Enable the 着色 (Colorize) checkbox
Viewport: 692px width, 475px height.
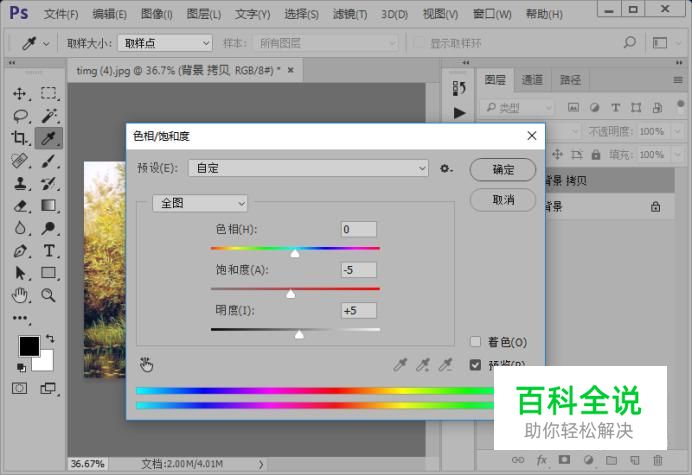(475, 342)
